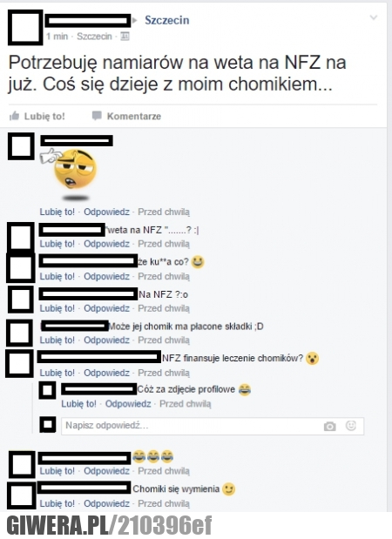Reply to the 'Cóż za zdjęcie profilowe' comment

pos(128,403)
